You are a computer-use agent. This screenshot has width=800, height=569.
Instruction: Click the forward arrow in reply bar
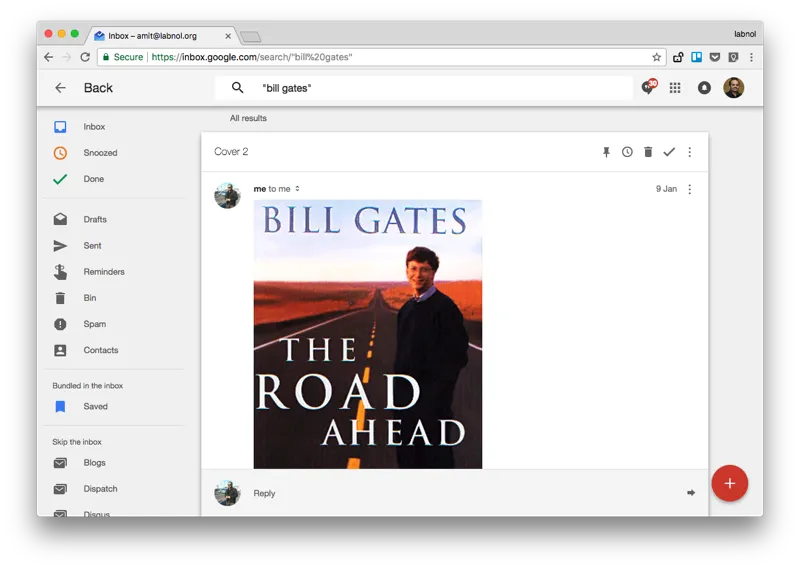point(691,493)
